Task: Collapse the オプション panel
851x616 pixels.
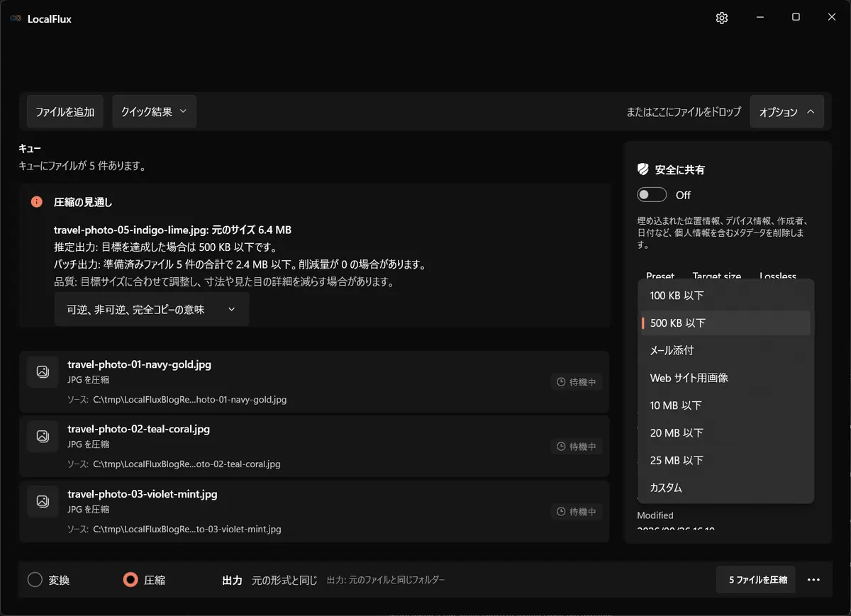Action: [786, 111]
